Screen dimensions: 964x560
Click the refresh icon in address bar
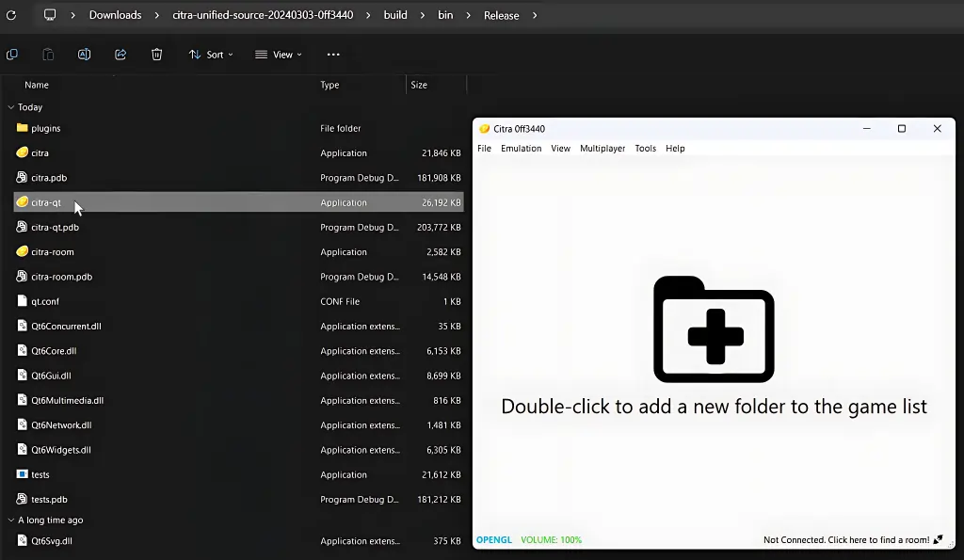point(11,15)
